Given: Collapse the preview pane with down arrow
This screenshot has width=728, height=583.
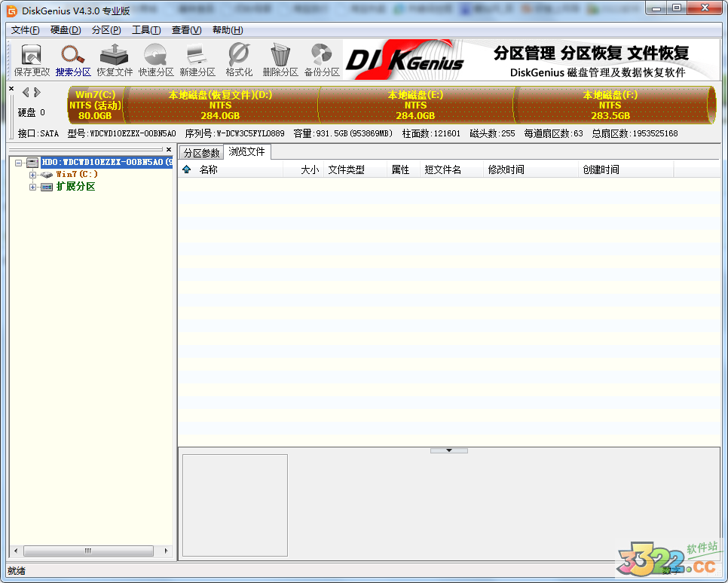Looking at the screenshot, I should (x=449, y=450).
